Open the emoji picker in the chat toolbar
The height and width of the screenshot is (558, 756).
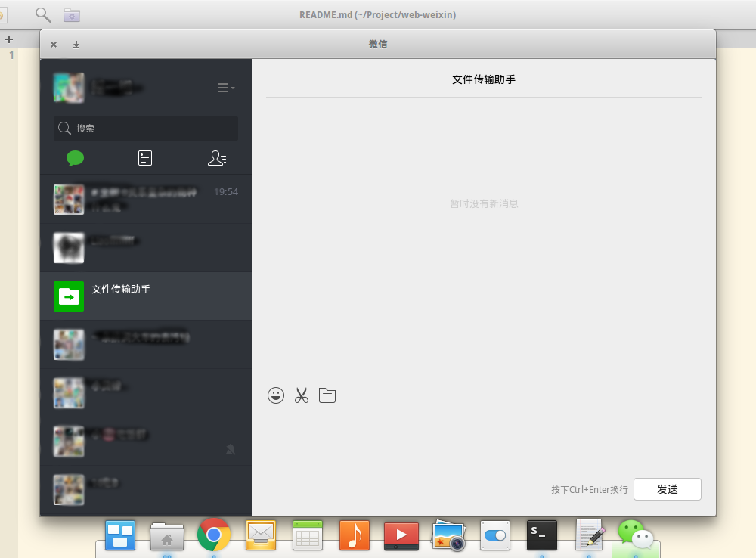point(276,395)
